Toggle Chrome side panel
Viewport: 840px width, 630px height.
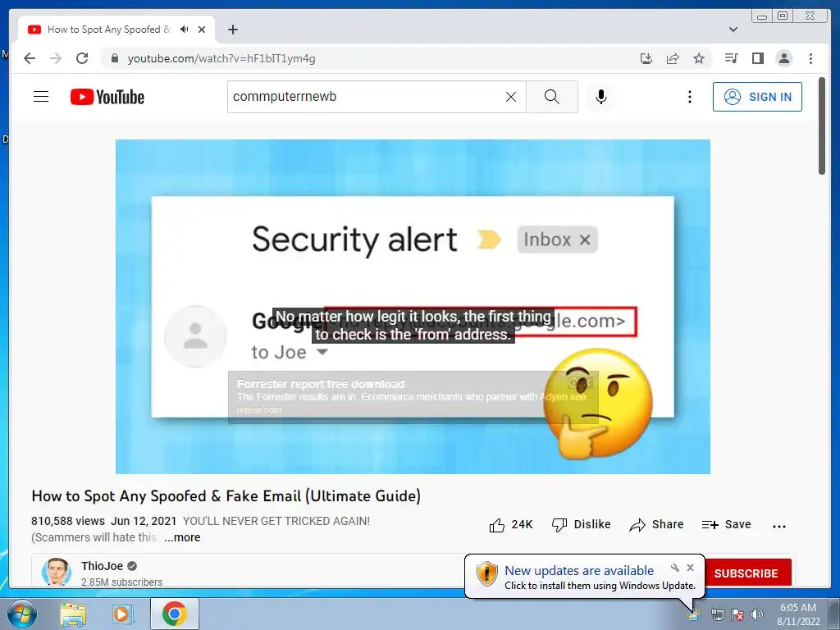pyautogui.click(x=757, y=58)
